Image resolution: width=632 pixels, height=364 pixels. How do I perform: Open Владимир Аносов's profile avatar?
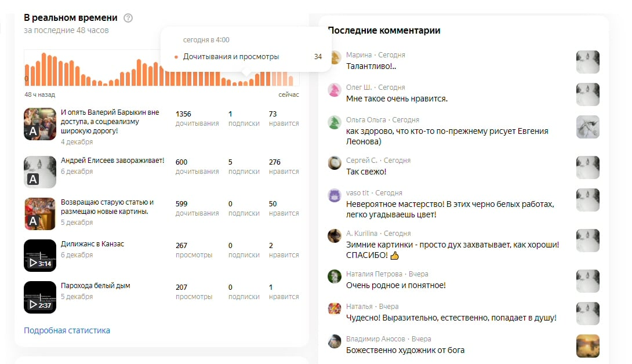point(334,340)
